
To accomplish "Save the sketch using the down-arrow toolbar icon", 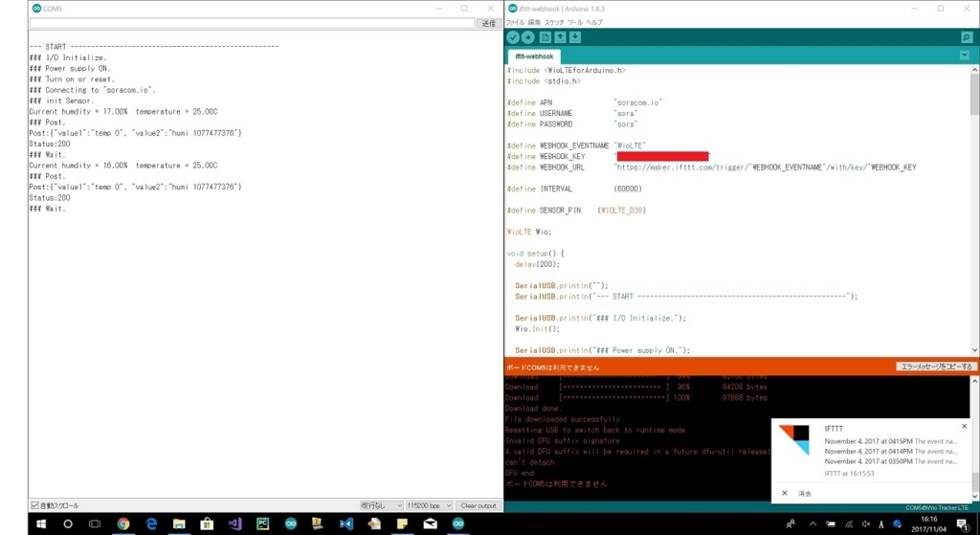I will click(x=575, y=37).
